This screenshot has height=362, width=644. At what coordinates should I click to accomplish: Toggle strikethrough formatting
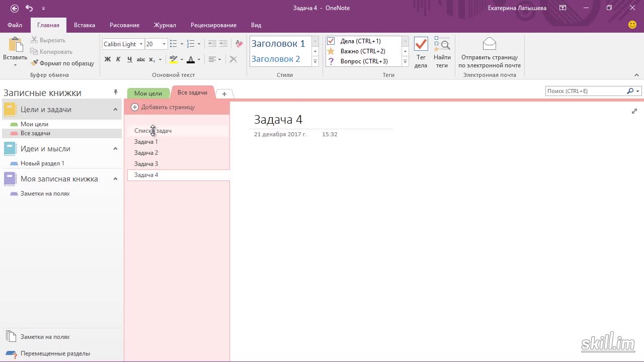click(141, 59)
